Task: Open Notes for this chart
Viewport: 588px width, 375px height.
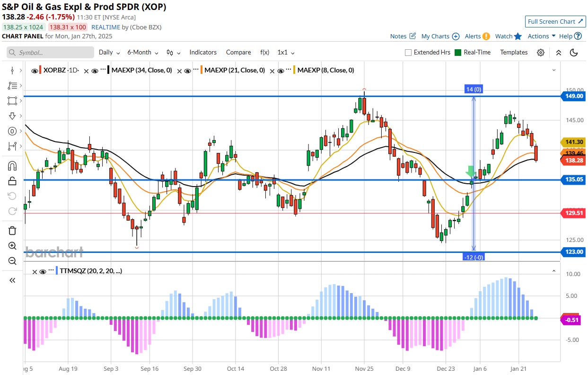Action: (x=403, y=36)
